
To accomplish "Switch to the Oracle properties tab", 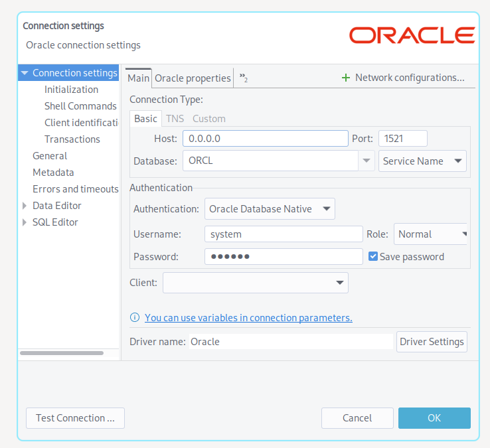I will pos(193,78).
